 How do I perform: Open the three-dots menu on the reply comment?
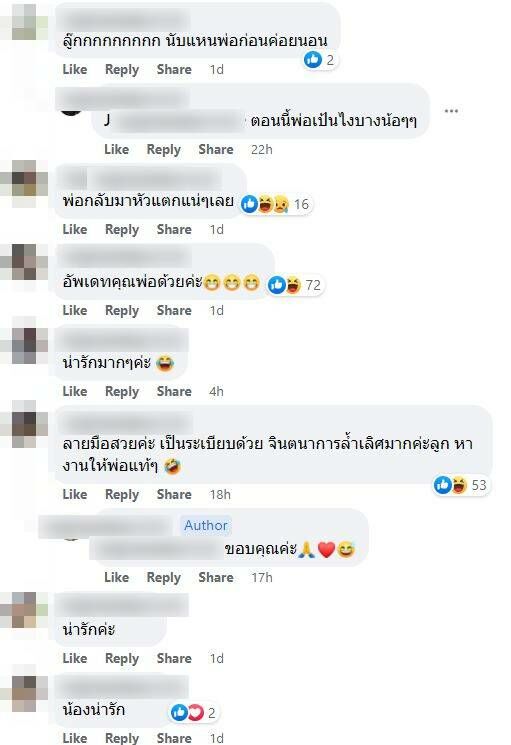451,111
